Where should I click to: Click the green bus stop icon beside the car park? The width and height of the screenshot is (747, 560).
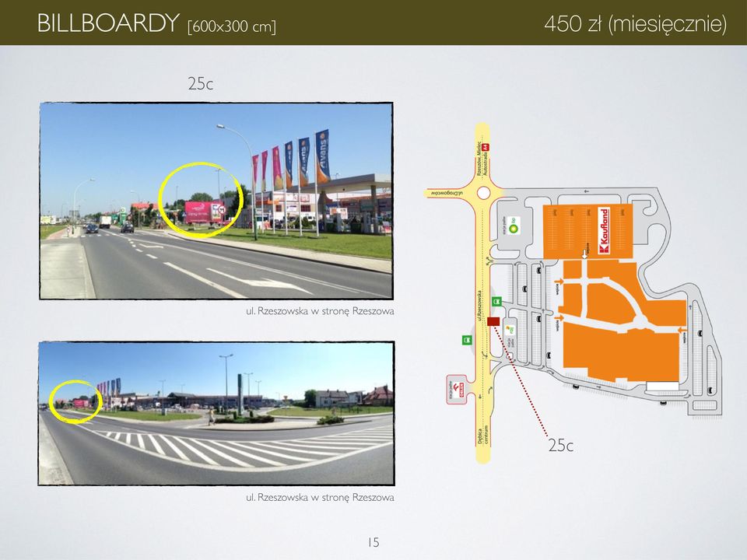(x=496, y=302)
